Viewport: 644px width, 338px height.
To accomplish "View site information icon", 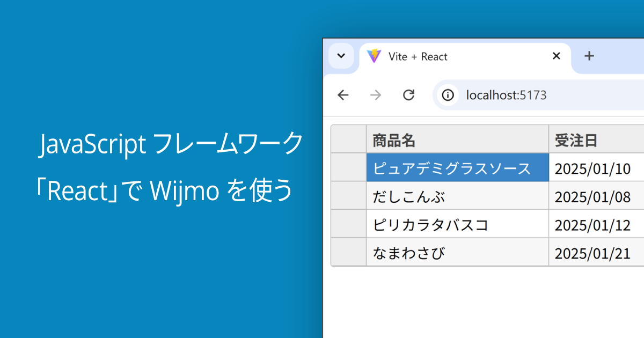I will coord(448,95).
